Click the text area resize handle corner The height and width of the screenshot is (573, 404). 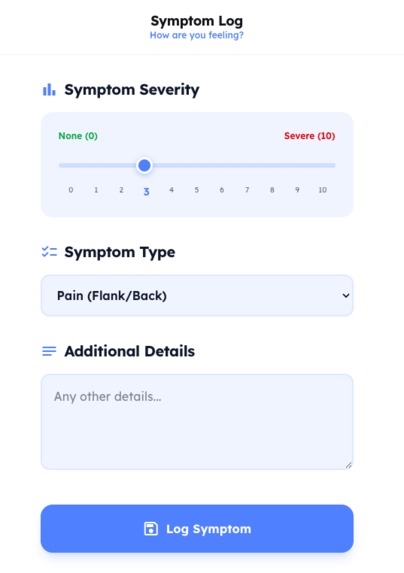349,465
